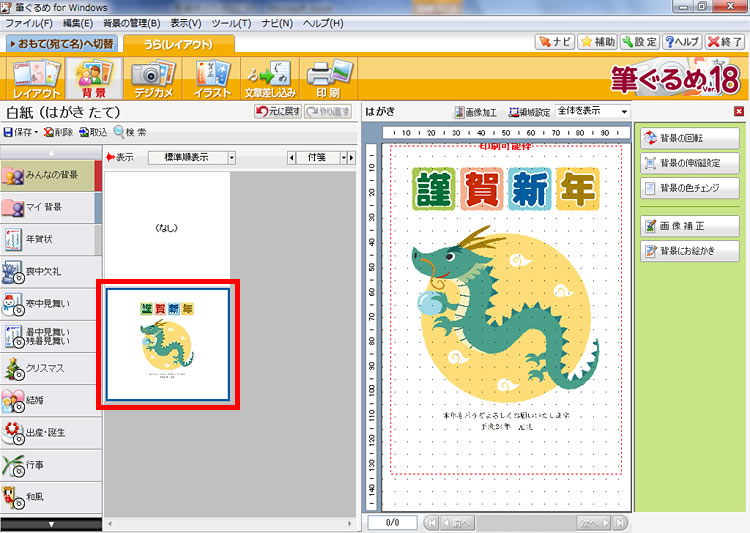Viewport: 750px width, 533px height.
Task: Click the 取込 import icon
Action: 93,132
